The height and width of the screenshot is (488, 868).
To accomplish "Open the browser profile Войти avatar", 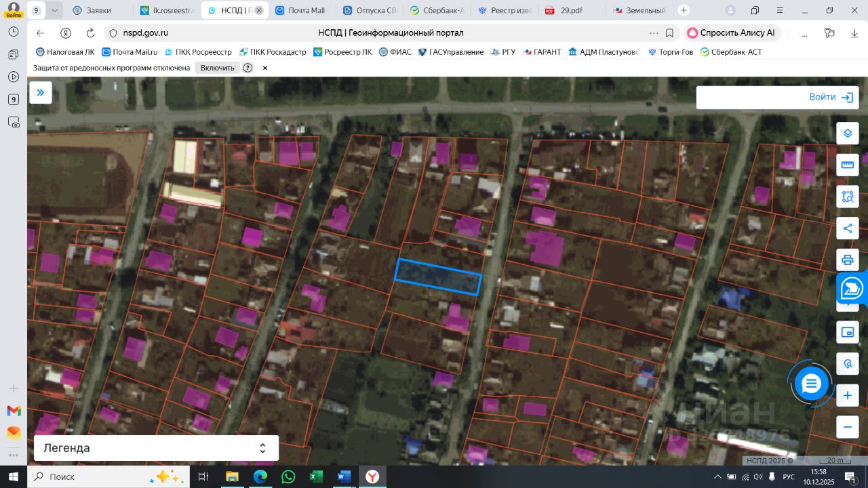I will coord(14,9).
